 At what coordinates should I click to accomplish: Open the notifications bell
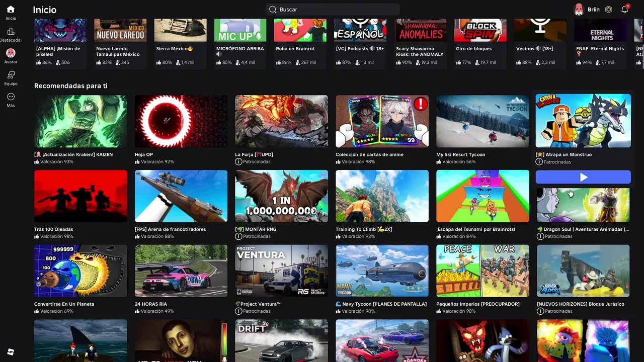625,10
